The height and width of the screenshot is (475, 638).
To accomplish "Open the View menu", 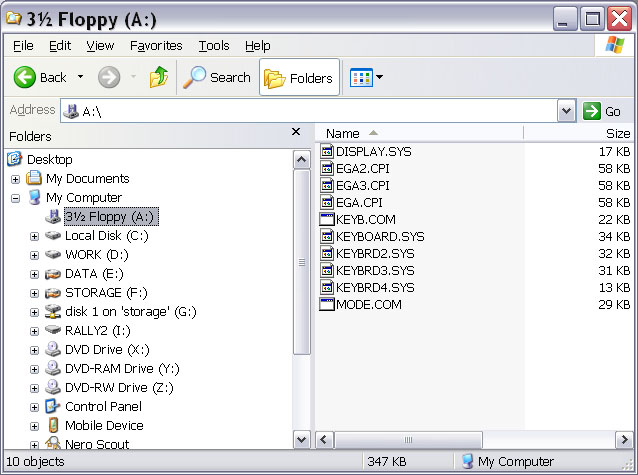I will [100, 46].
